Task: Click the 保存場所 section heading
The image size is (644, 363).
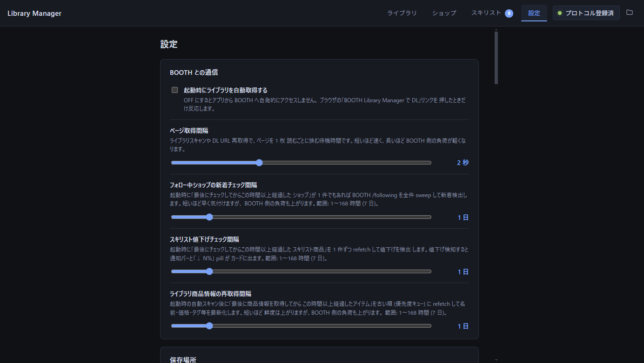Action: (x=183, y=360)
